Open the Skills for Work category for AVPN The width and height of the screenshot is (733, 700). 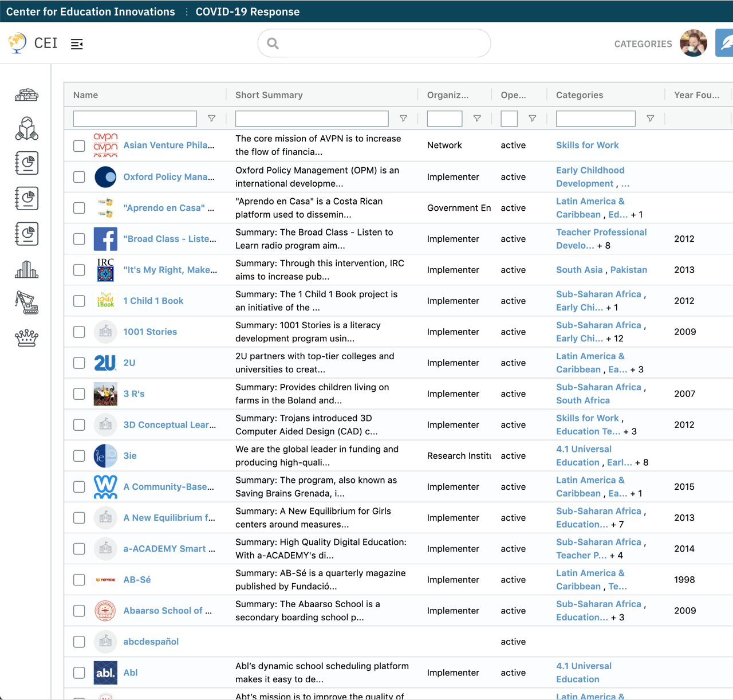pyautogui.click(x=588, y=145)
